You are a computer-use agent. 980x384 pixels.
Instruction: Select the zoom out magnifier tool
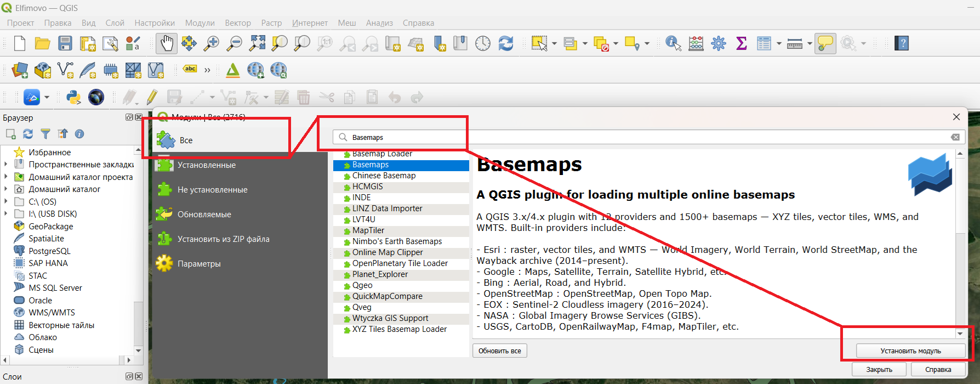point(235,43)
